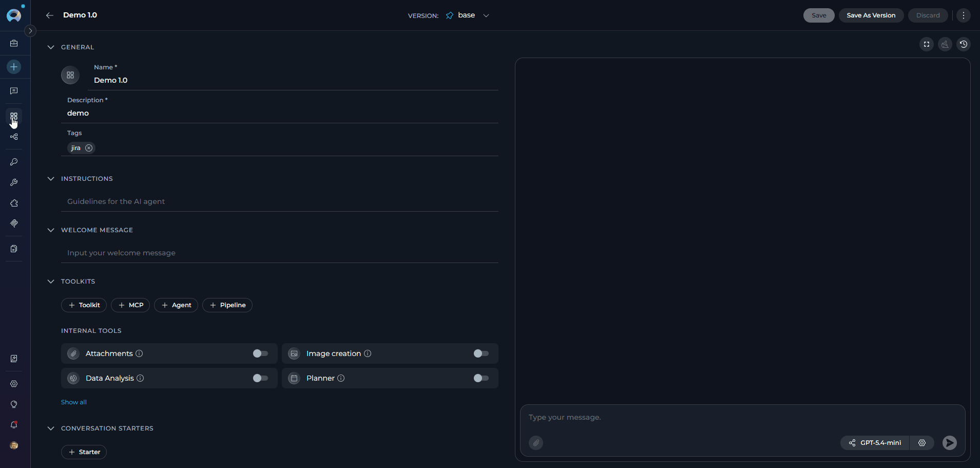Screen dimensions: 980x468
Task: Open the wrench toolkits icon in sidebar
Action: (x=14, y=182)
